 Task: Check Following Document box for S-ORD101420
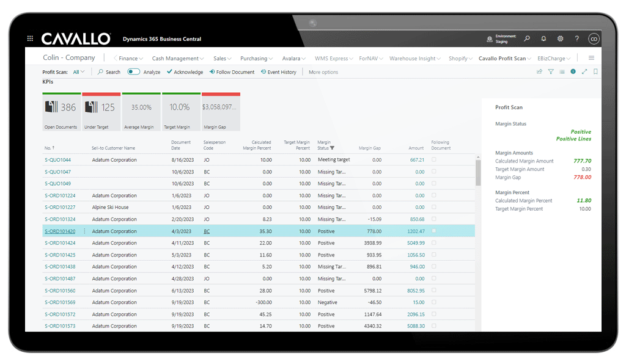click(434, 231)
